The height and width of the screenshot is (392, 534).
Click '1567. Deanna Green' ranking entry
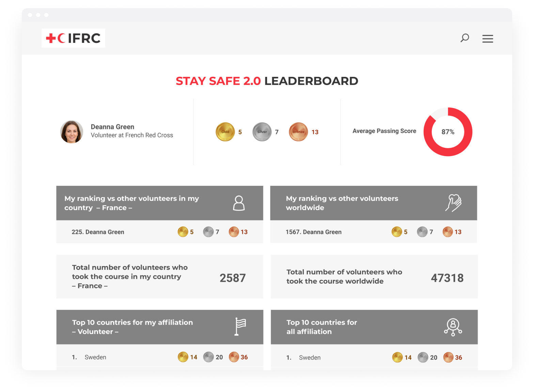[x=313, y=232]
